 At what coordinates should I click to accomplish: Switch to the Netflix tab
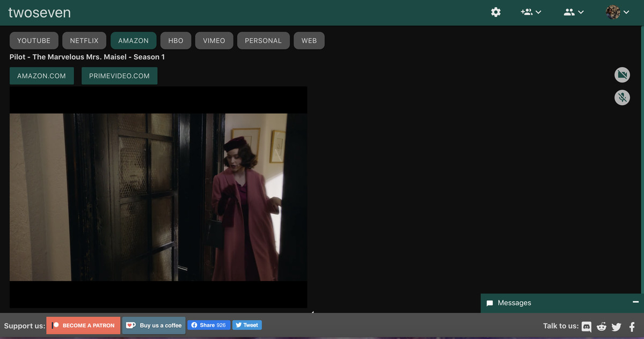[84, 41]
